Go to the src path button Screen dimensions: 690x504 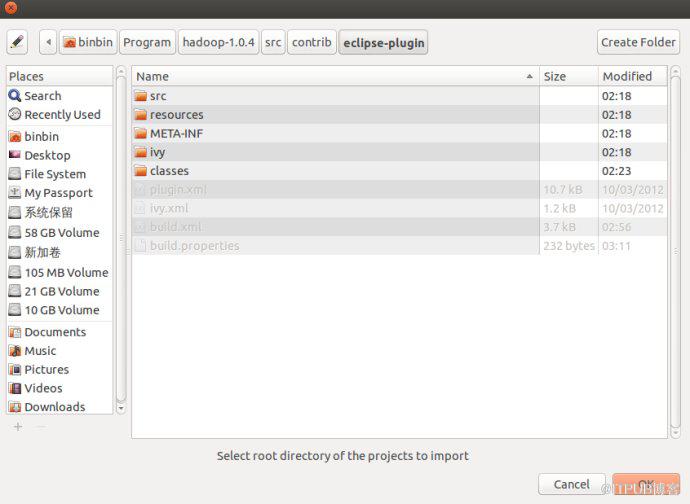point(273,42)
